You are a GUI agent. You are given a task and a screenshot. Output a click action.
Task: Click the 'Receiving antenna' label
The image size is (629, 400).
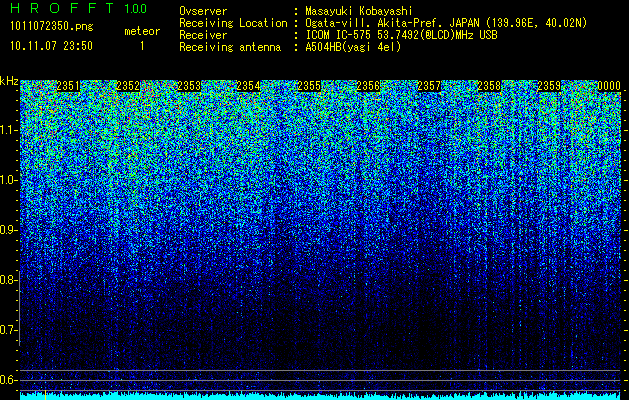(230, 47)
